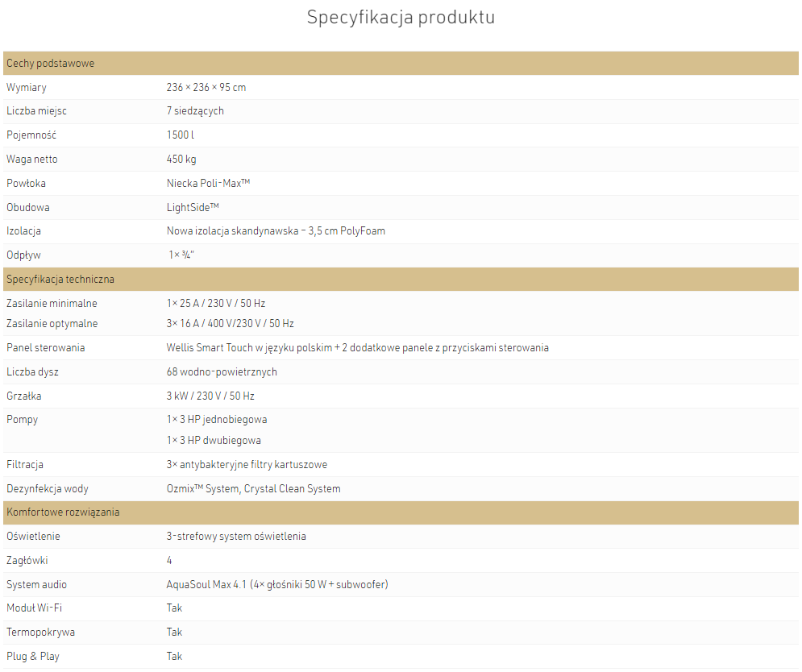Select the value '236 × 236 × 95 cm'
The height and width of the screenshot is (672, 802).
[x=206, y=88]
